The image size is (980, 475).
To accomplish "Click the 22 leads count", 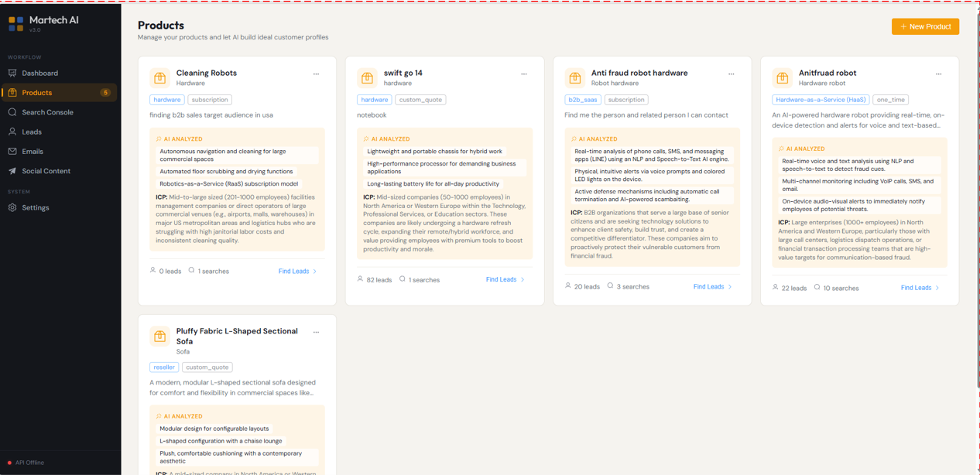I will [790, 289].
